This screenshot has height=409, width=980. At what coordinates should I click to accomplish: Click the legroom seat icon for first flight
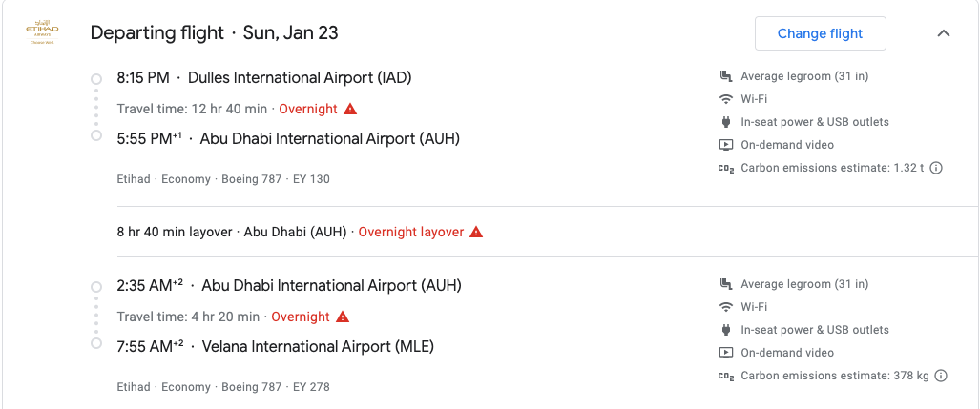pos(725,76)
